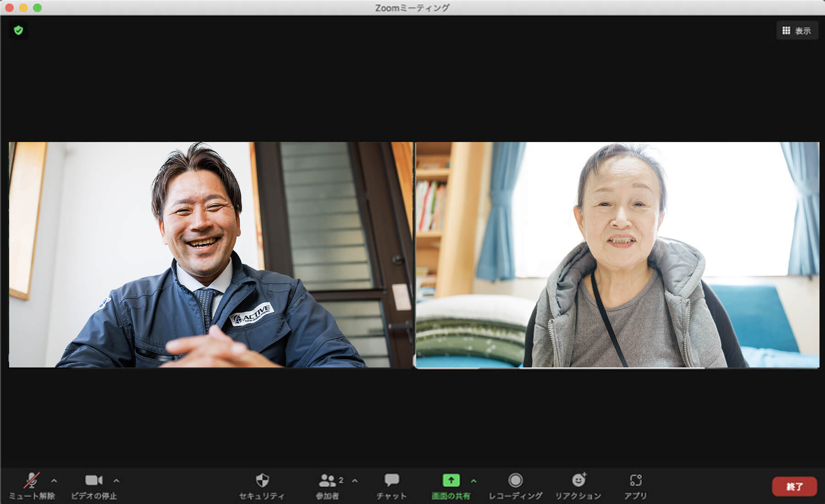
Task: Expand the share screen options arrow
Action: [x=473, y=481]
